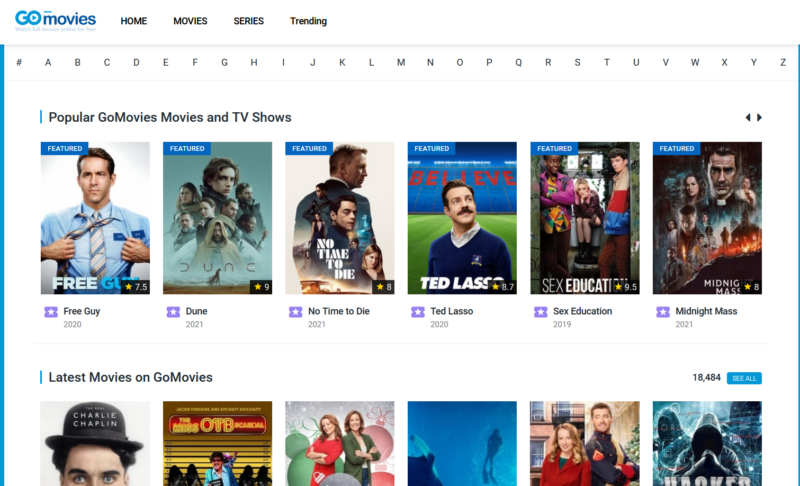Screen dimensions: 800x486
Task: Open the Sex Education title link
Action: click(583, 311)
